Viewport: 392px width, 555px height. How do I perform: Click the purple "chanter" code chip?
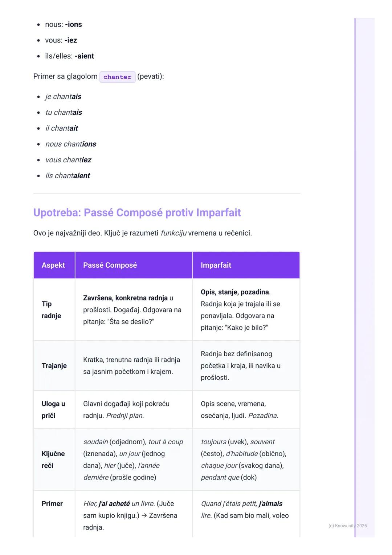pos(117,77)
